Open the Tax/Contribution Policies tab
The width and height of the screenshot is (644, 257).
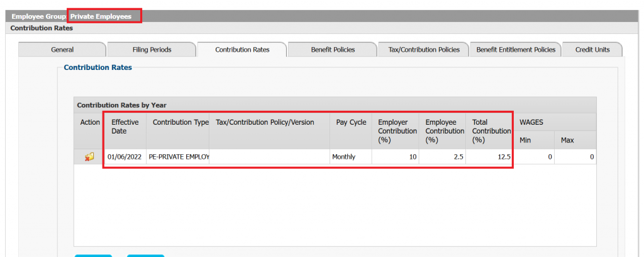(x=424, y=50)
